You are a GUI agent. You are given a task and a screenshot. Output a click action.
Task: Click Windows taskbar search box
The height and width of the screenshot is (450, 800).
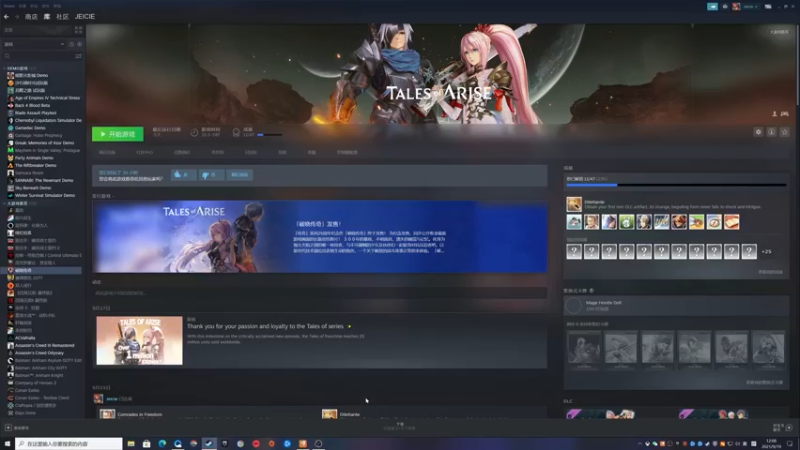(69, 444)
